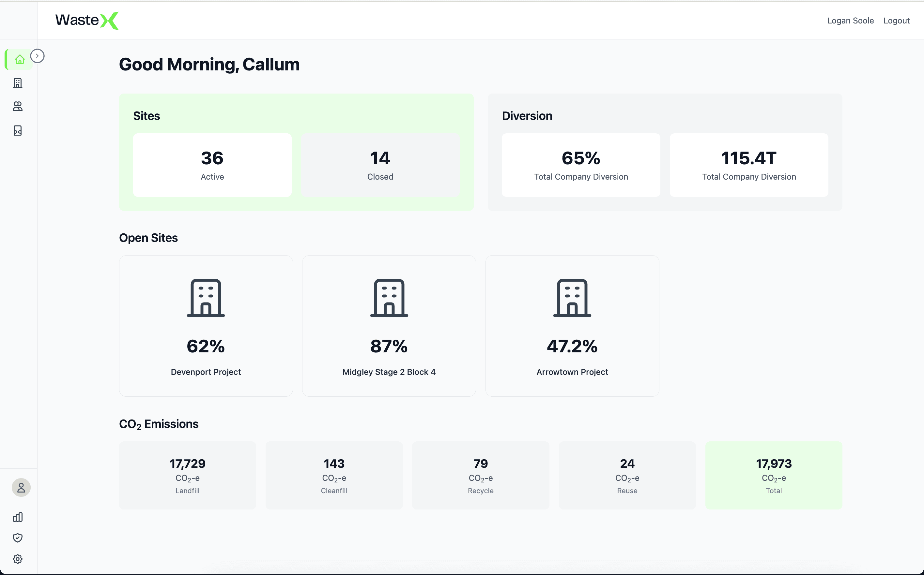Click the Logout link
This screenshot has height=575, width=924.
click(x=897, y=21)
